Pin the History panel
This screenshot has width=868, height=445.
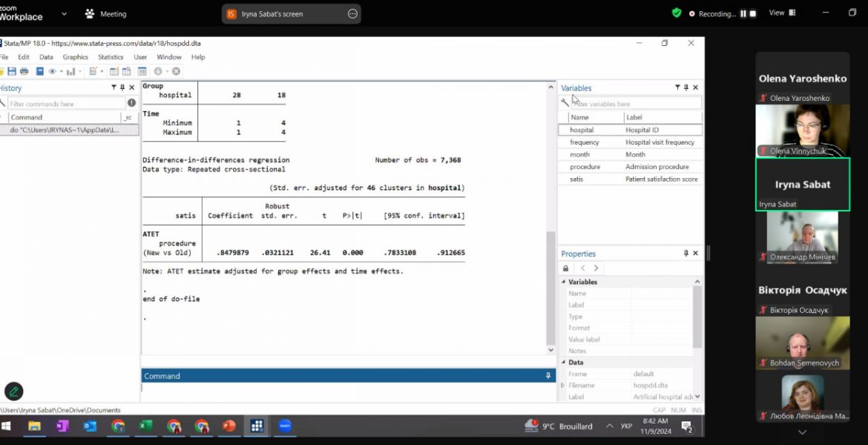tap(122, 88)
